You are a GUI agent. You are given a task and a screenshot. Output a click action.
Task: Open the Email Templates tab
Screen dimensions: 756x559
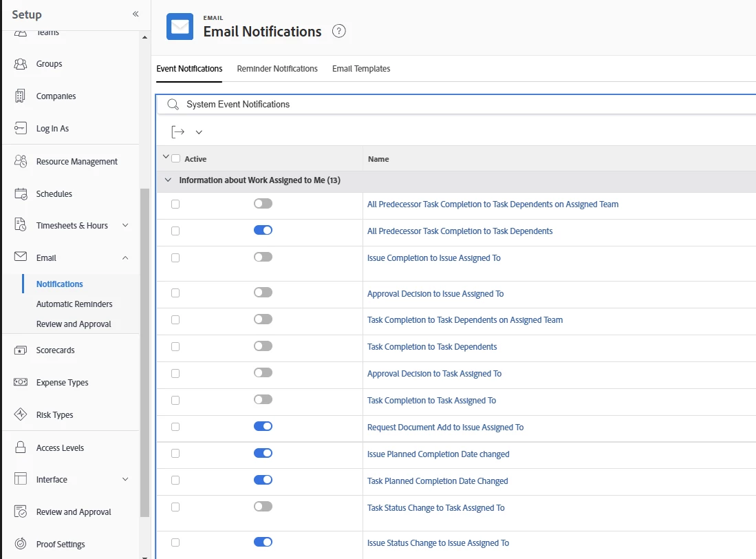click(x=361, y=68)
